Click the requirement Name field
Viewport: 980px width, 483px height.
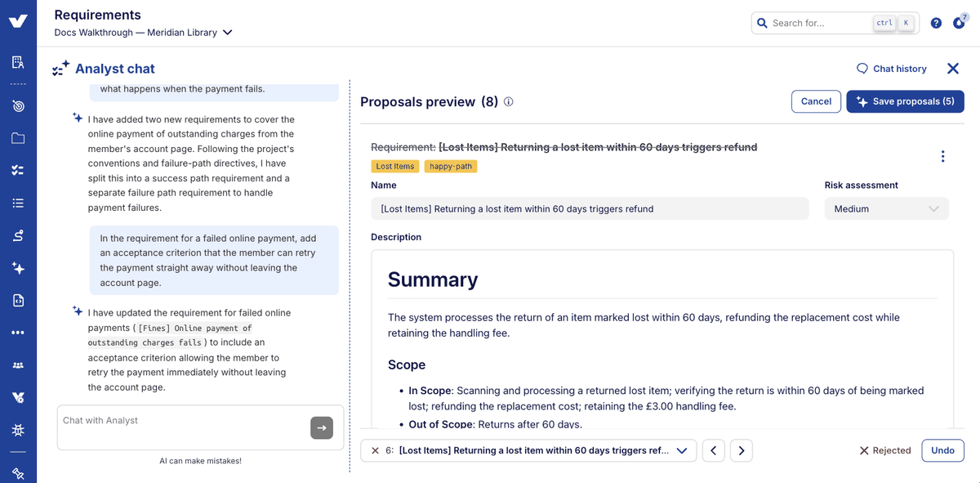pyautogui.click(x=590, y=209)
